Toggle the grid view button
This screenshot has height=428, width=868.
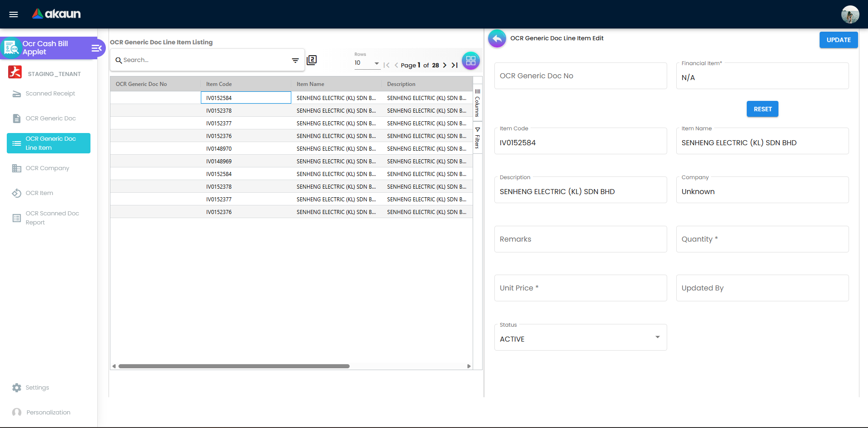click(x=471, y=61)
